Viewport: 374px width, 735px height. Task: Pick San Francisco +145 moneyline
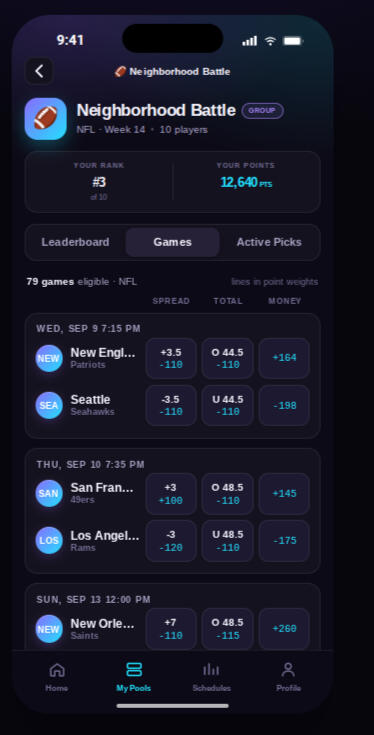click(x=284, y=494)
